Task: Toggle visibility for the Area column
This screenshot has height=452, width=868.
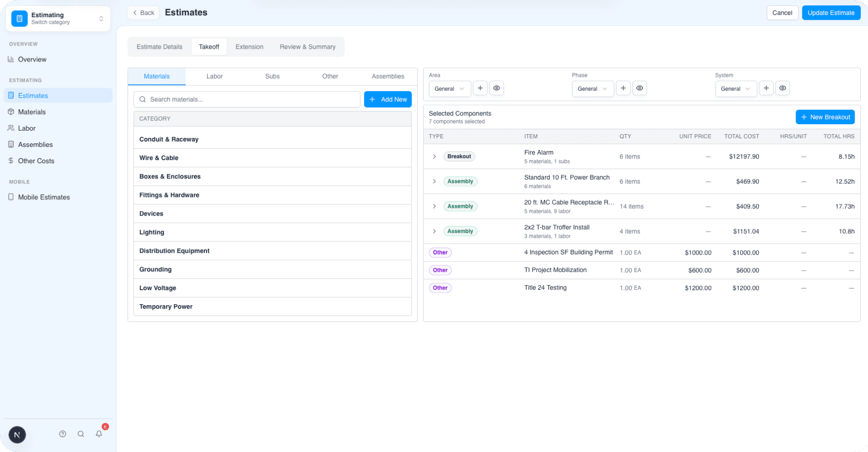Action: tap(496, 88)
